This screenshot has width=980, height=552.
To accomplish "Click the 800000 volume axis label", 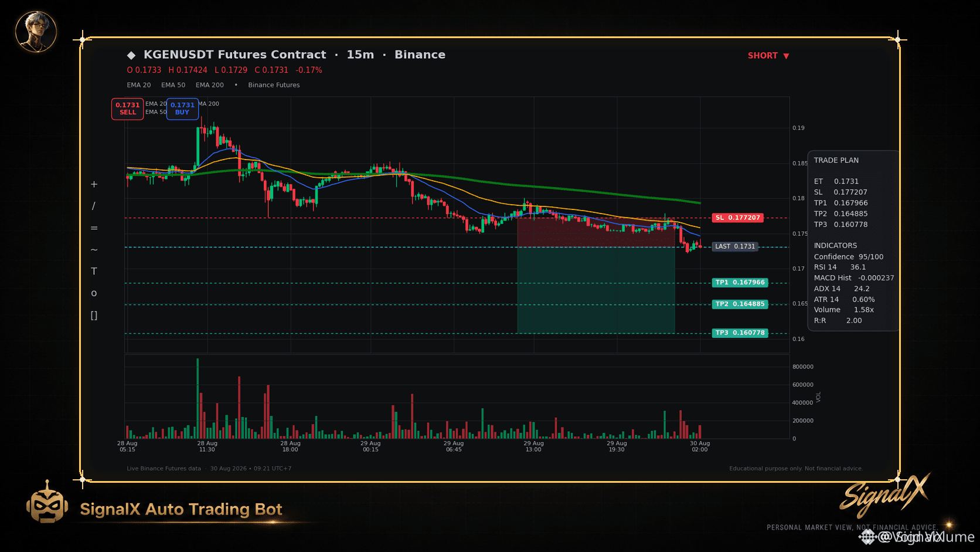I will pyautogui.click(x=803, y=367).
